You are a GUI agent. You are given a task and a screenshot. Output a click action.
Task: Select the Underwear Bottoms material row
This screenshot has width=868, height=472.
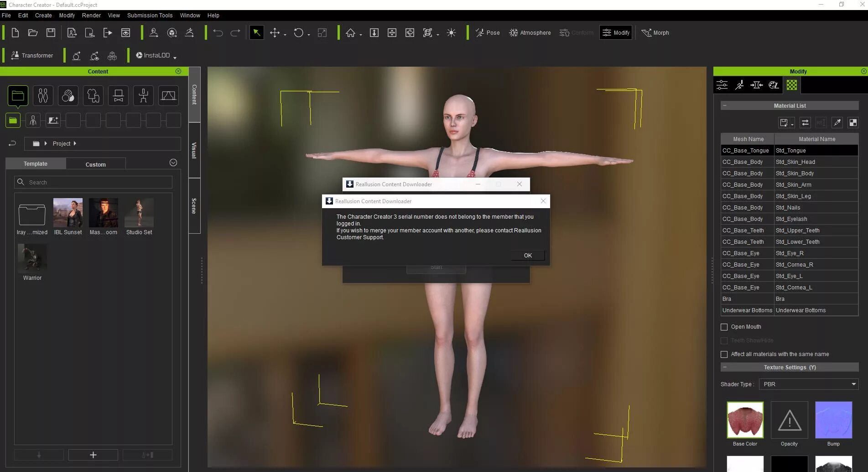[x=789, y=310]
